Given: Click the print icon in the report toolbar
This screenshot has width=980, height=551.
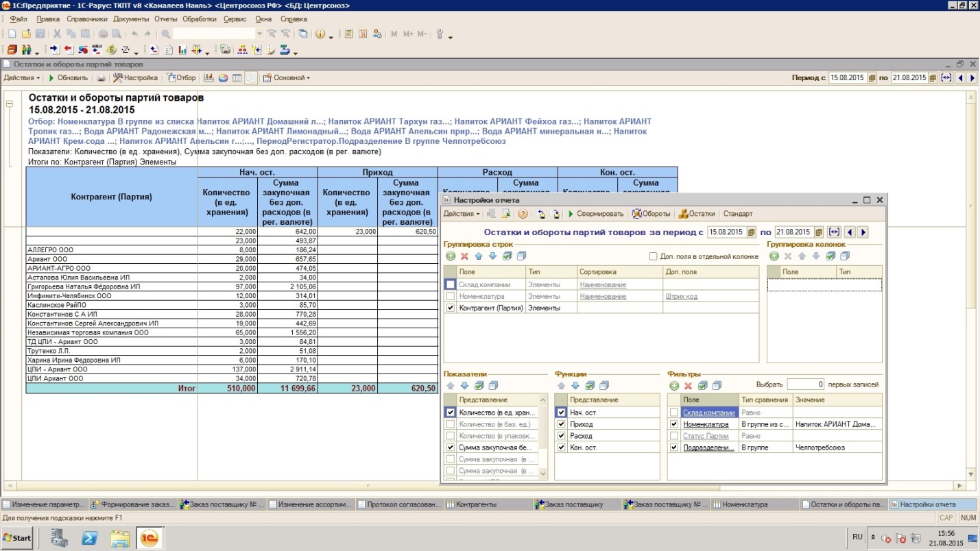Looking at the screenshot, I should click(x=101, y=78).
